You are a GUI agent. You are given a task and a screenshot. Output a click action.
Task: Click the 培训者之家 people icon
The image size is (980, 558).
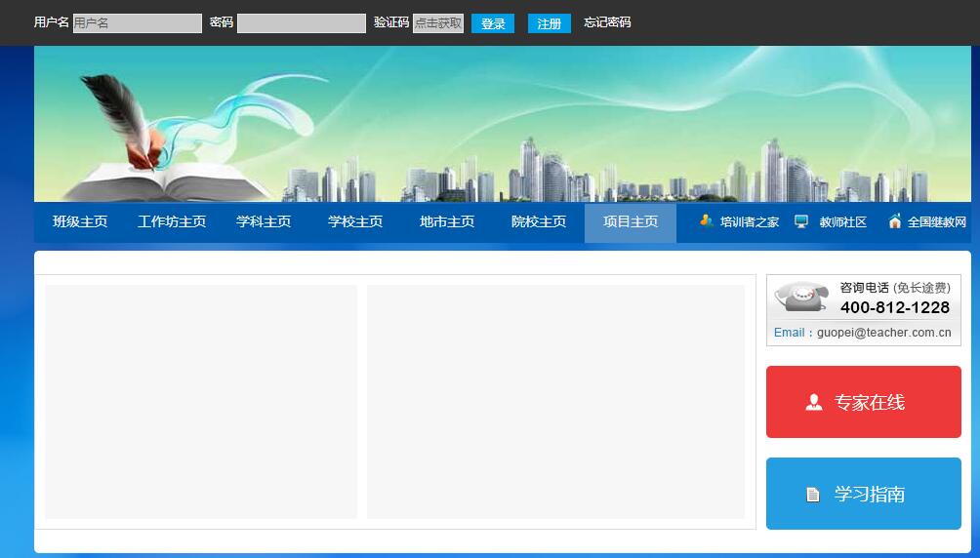707,219
